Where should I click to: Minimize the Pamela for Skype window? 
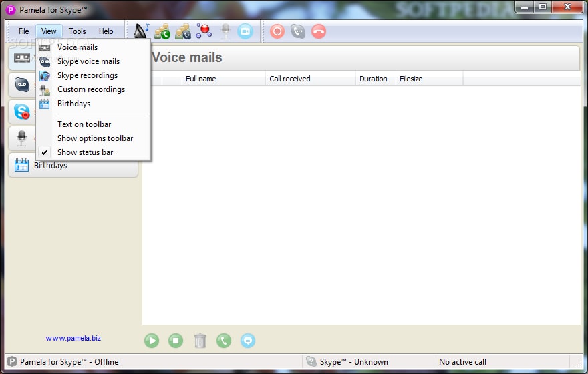coord(525,7)
